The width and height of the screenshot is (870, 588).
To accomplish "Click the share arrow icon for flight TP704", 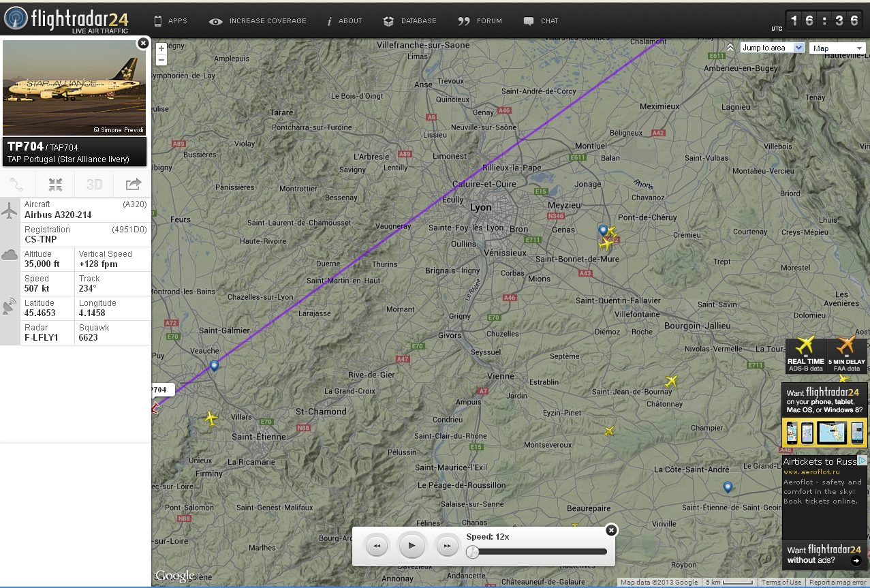I will [133, 184].
